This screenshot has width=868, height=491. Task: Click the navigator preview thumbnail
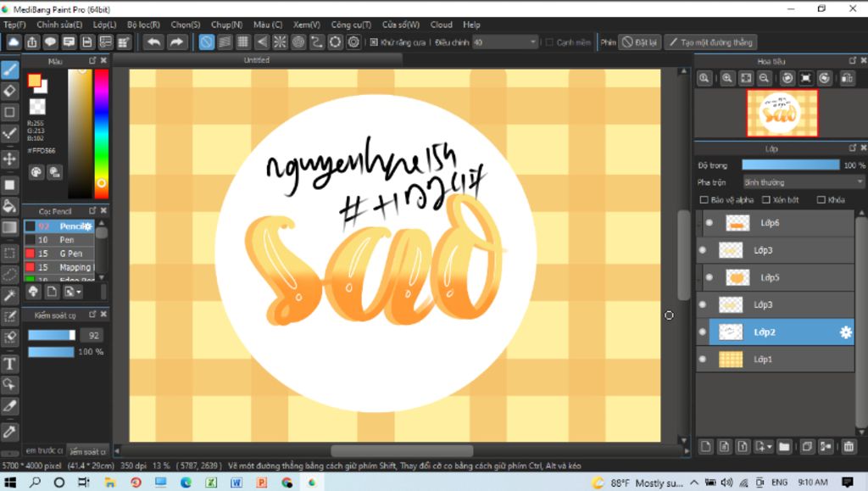coord(782,114)
